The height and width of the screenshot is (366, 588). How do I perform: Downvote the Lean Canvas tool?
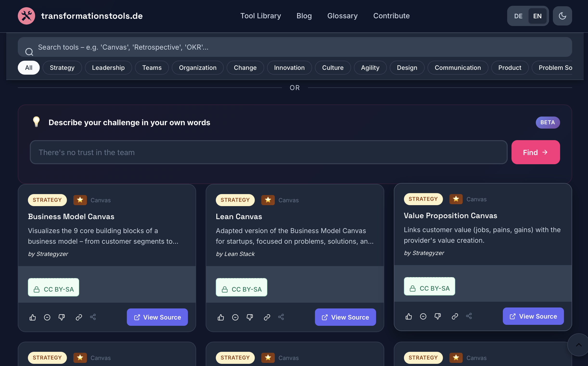pyautogui.click(x=250, y=317)
